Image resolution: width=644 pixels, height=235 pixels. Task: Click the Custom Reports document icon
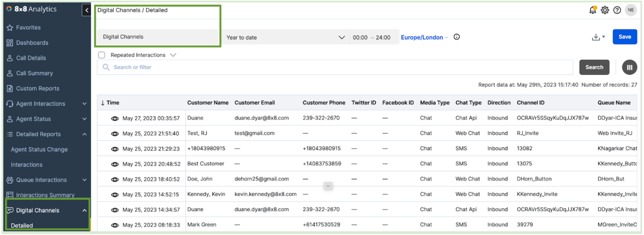point(10,88)
